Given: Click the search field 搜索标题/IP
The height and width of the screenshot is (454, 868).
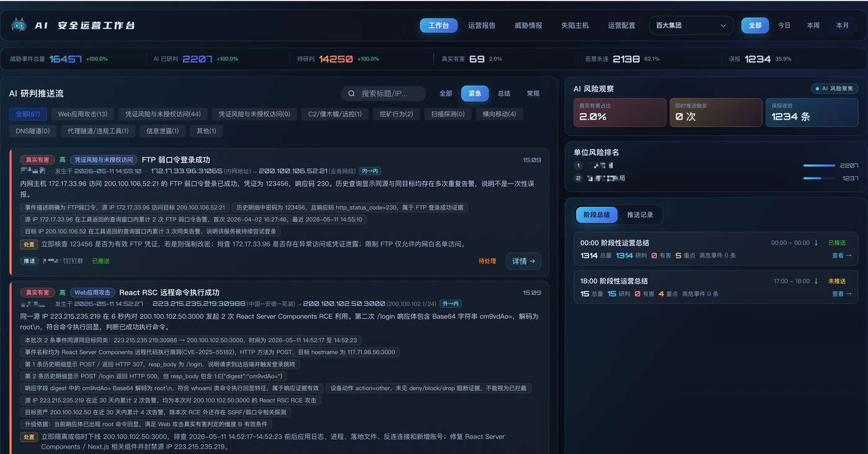Looking at the screenshot, I should pos(383,94).
